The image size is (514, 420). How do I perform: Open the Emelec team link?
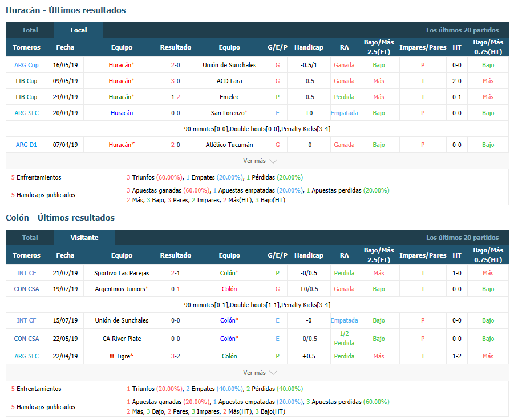[x=229, y=97]
